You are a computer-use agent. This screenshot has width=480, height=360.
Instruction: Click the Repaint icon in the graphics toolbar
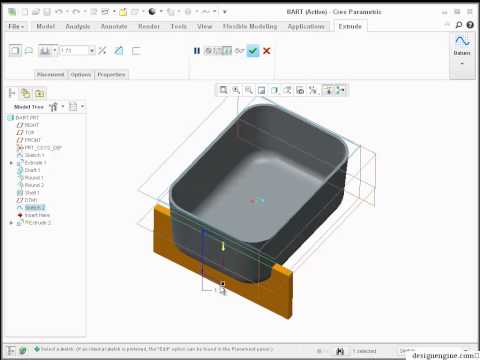262,90
